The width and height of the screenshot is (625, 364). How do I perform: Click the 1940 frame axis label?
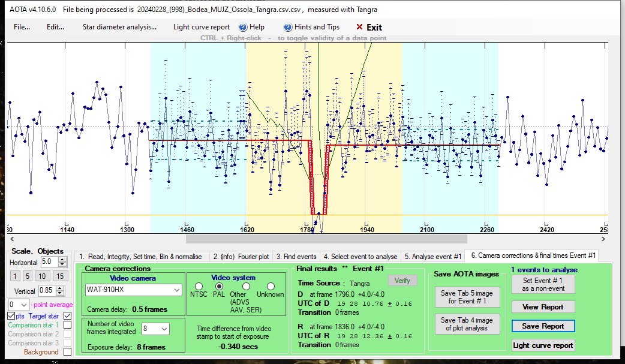(x=367, y=230)
